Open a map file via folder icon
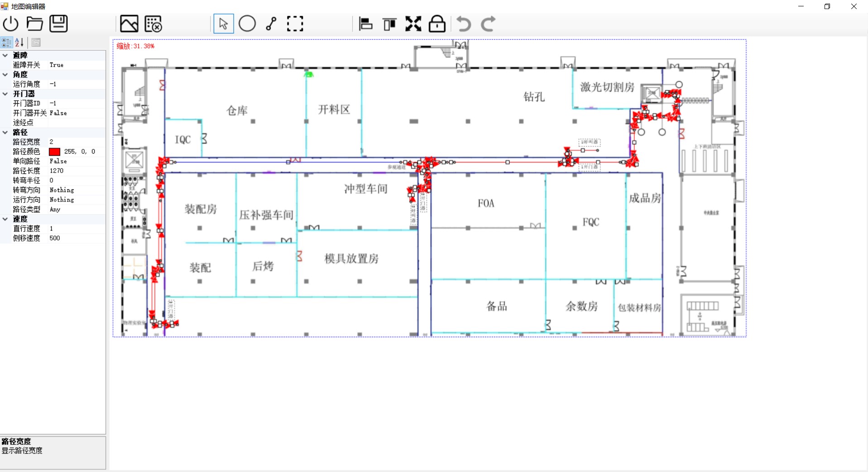The height and width of the screenshot is (472, 868). pyautogui.click(x=34, y=24)
